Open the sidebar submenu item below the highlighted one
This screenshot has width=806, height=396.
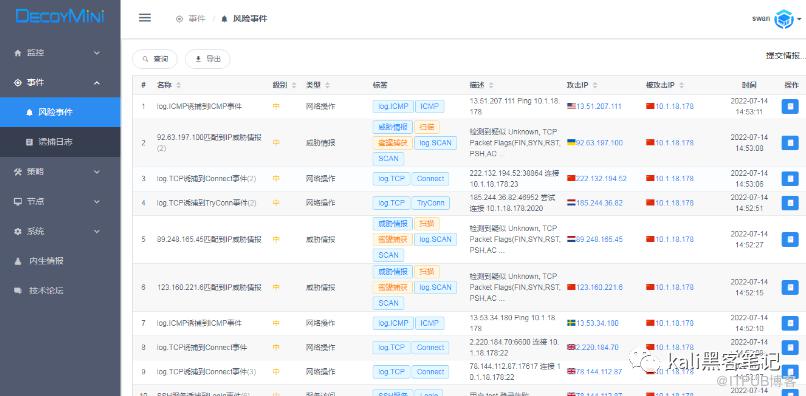pos(60,142)
